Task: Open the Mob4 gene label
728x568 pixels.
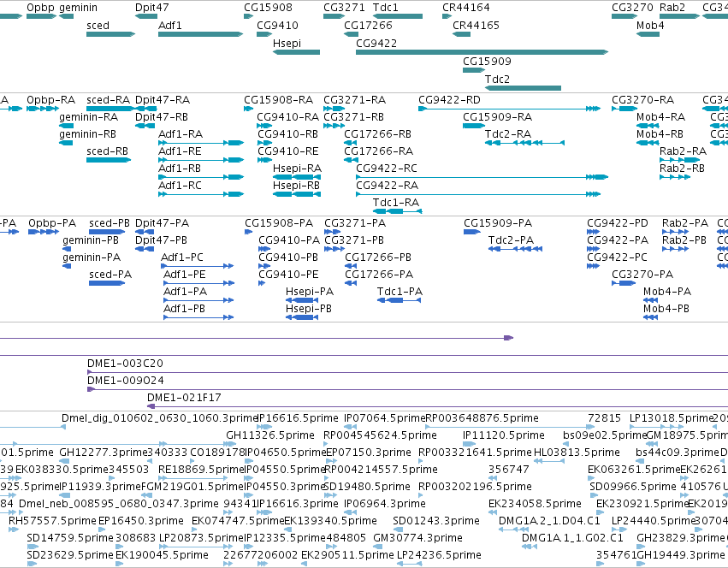Action: [x=650, y=25]
